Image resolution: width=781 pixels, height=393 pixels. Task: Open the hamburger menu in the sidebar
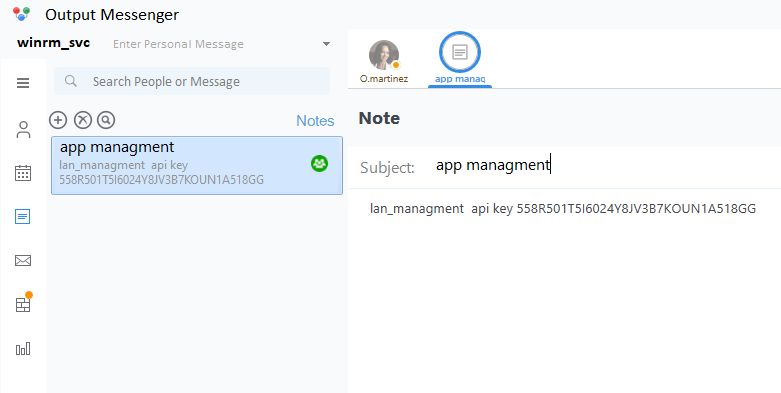click(23, 83)
